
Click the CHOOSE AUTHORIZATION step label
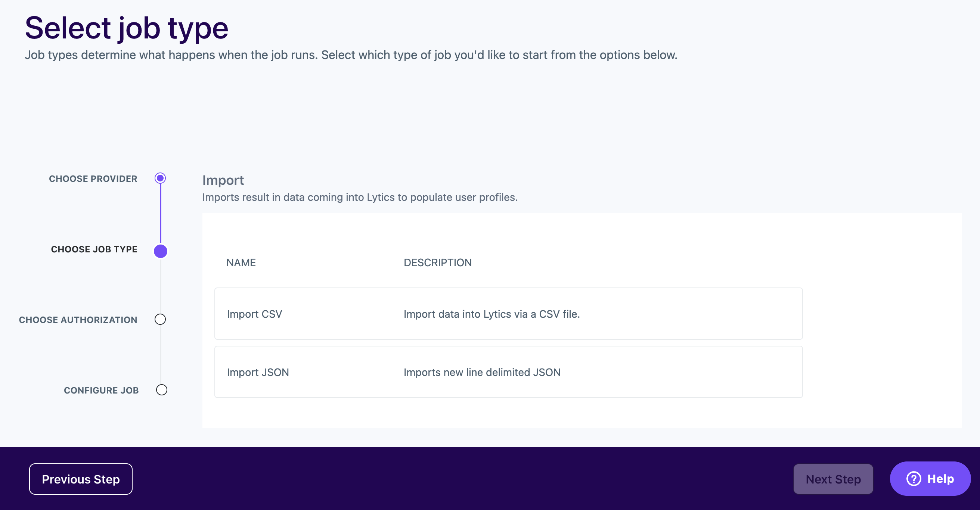pyautogui.click(x=78, y=320)
